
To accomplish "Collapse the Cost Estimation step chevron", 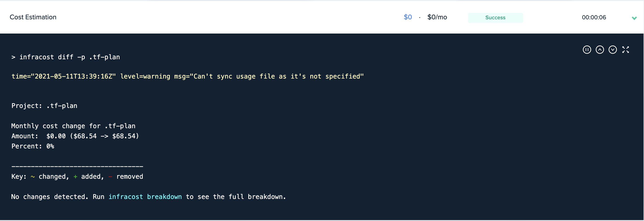I will [x=634, y=18].
